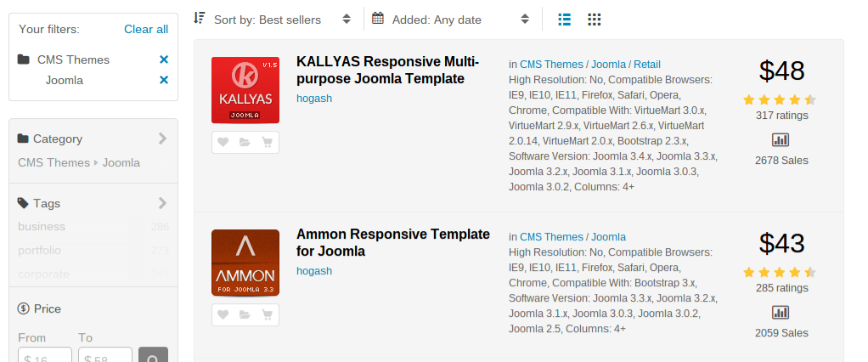Click the 2678 Sales text

(x=781, y=161)
